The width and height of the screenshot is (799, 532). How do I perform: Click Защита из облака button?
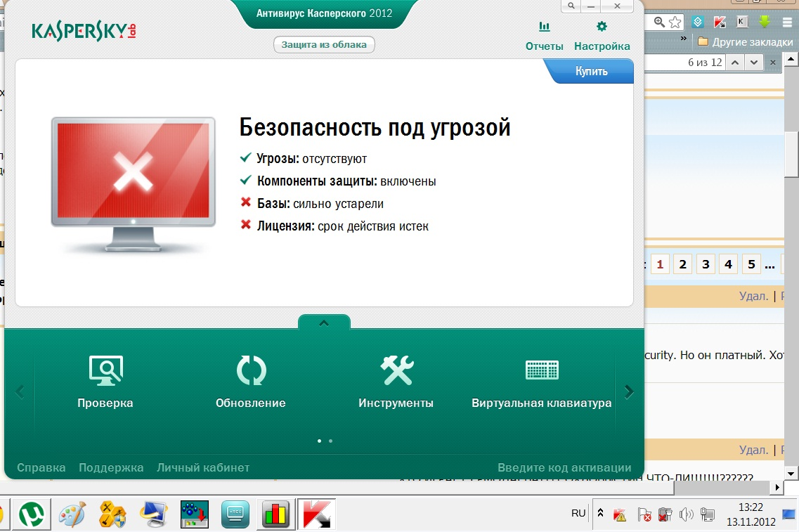pyautogui.click(x=324, y=44)
